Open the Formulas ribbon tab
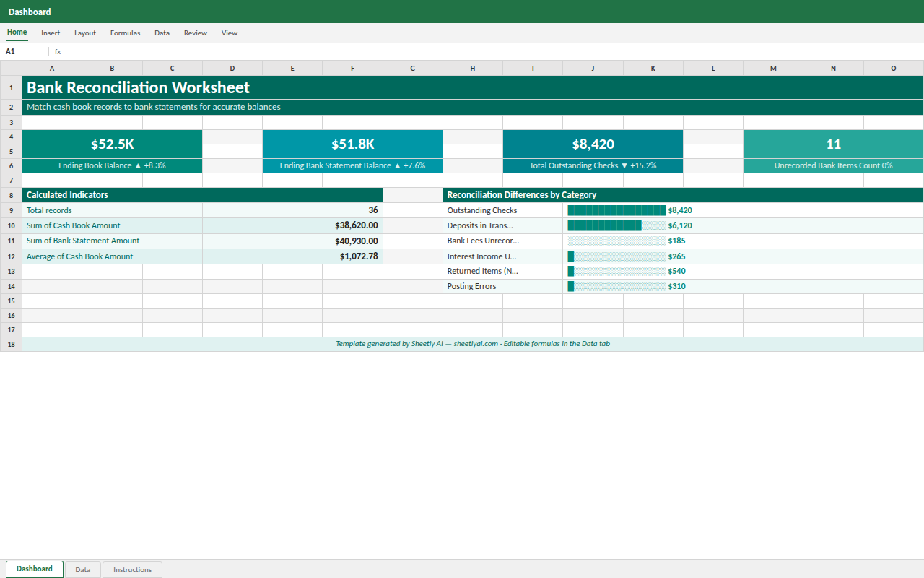This screenshot has height=578, width=924. tap(125, 33)
